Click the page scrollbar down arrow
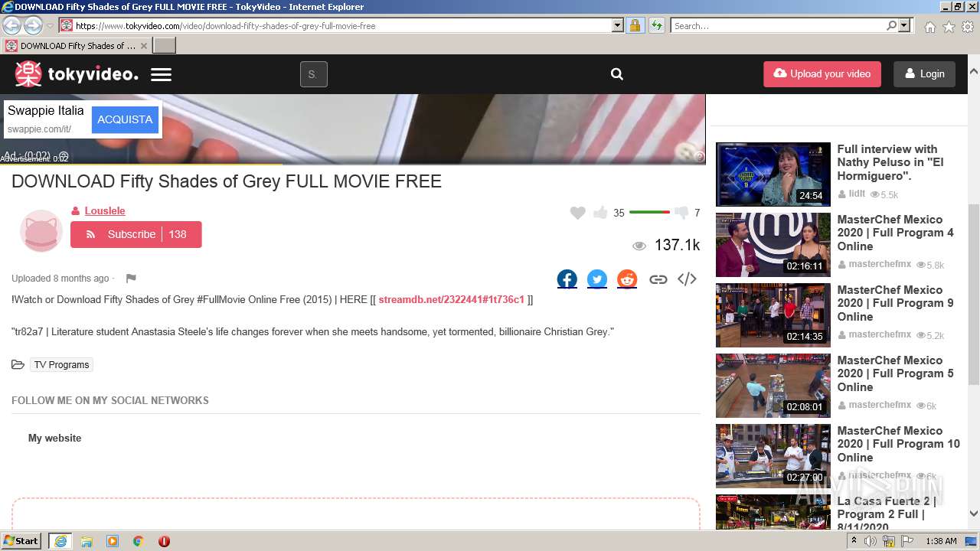Screen dimensions: 980x551 pos(973,514)
